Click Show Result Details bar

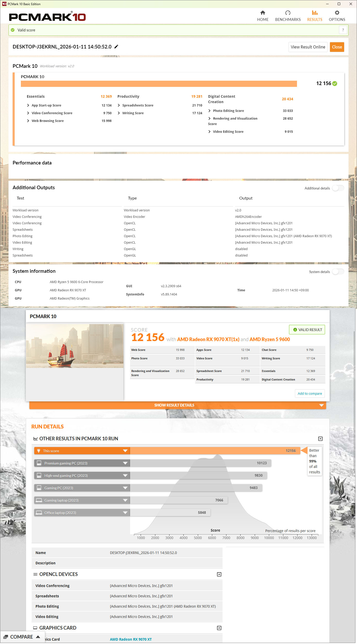click(177, 406)
